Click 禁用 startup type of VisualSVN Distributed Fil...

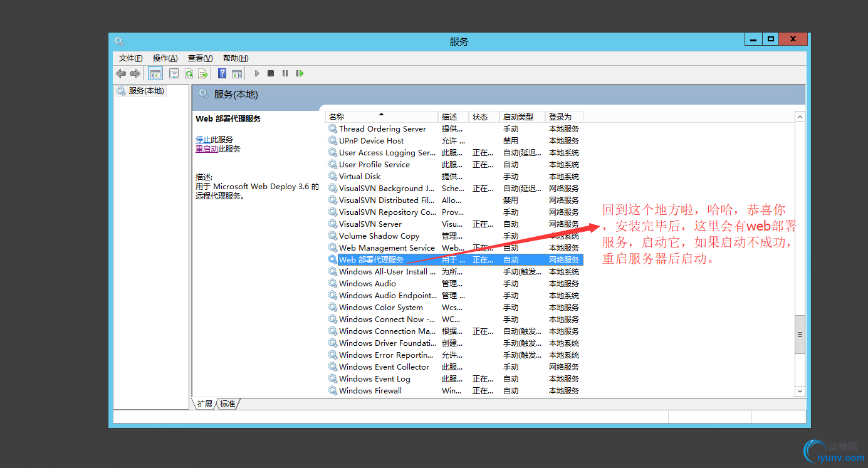(511, 200)
